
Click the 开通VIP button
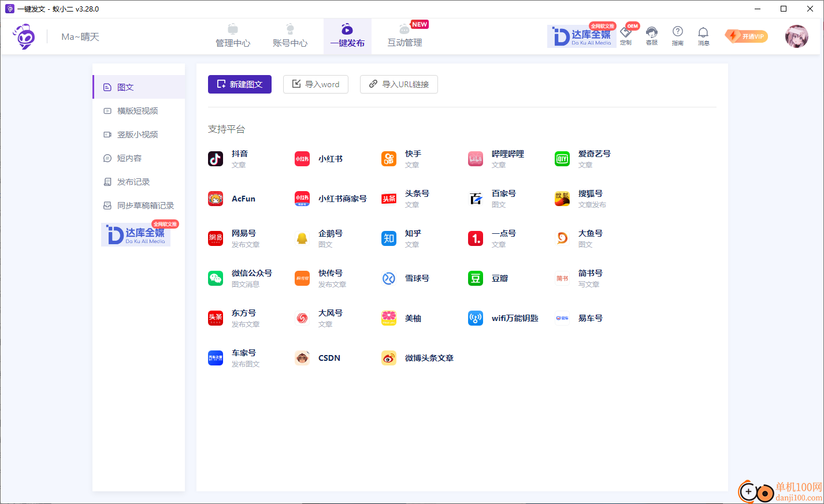(747, 36)
